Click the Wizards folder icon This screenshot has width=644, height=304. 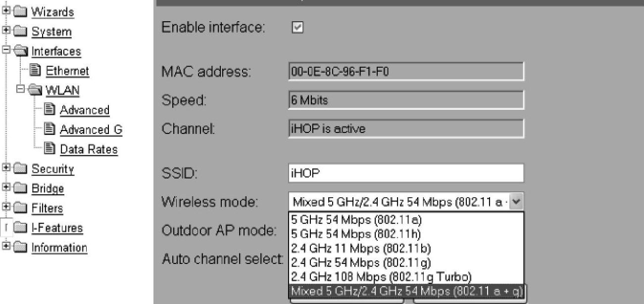tap(20, 12)
